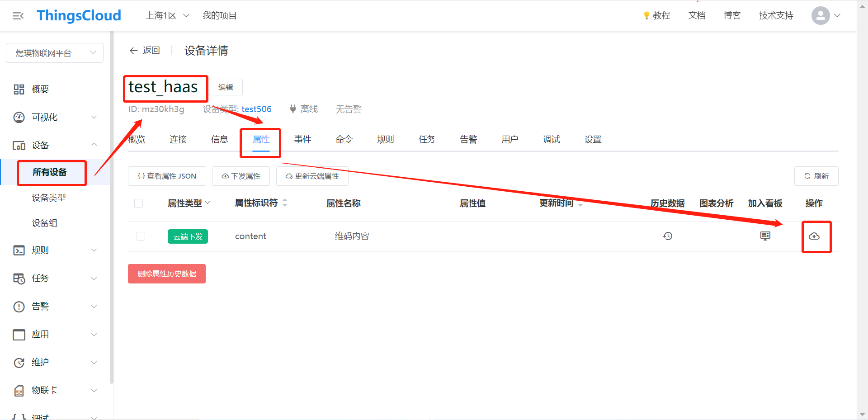Switch to the 告警 tab in device details
Image resolution: width=868 pixels, height=420 pixels.
pos(468,139)
